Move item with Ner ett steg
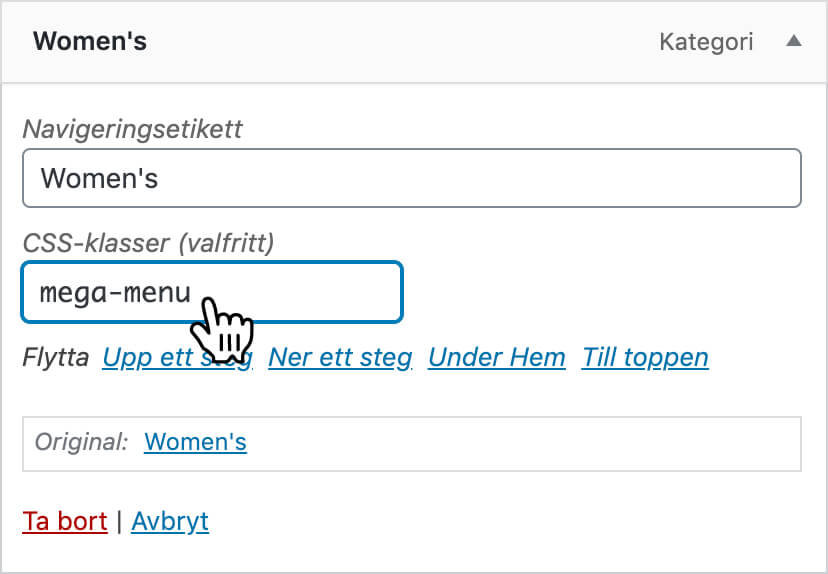This screenshot has height=574, width=828. pos(340,357)
